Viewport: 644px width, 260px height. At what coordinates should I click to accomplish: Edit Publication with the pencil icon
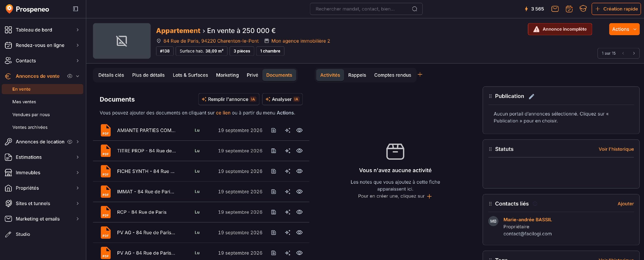click(x=532, y=96)
